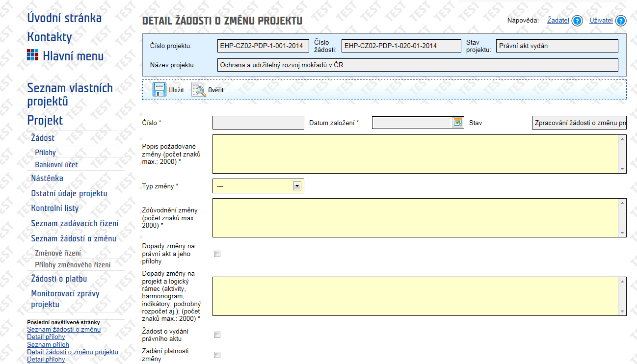
Task: Click the Uživatel help link
Action: (601, 21)
